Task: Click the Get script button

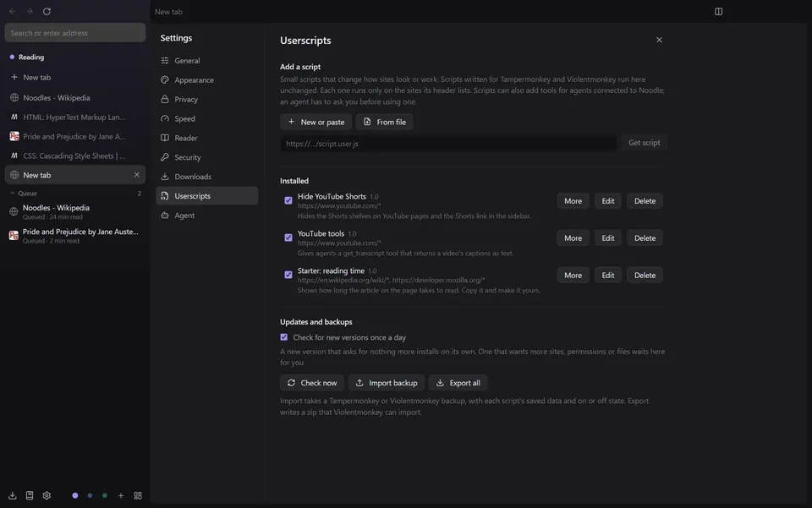Action: coord(645,143)
